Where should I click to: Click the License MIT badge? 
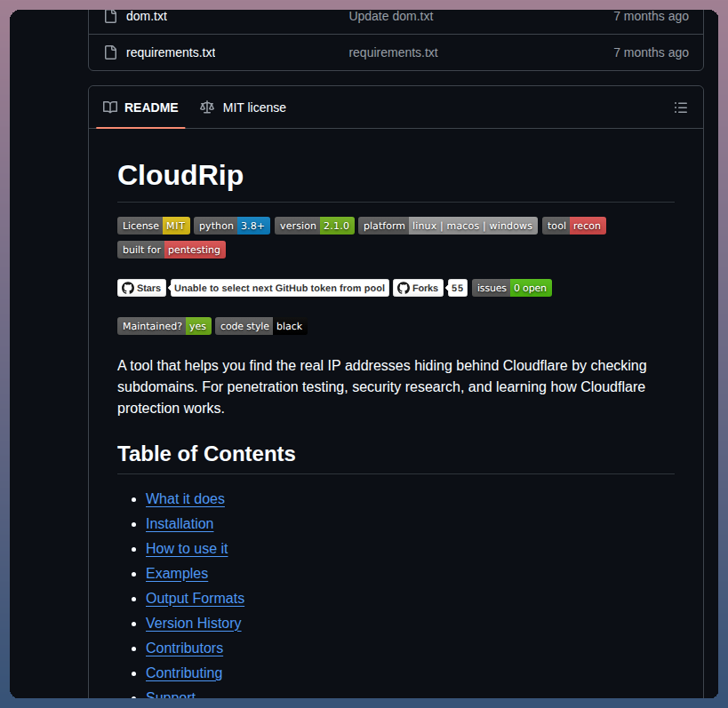click(x=154, y=226)
